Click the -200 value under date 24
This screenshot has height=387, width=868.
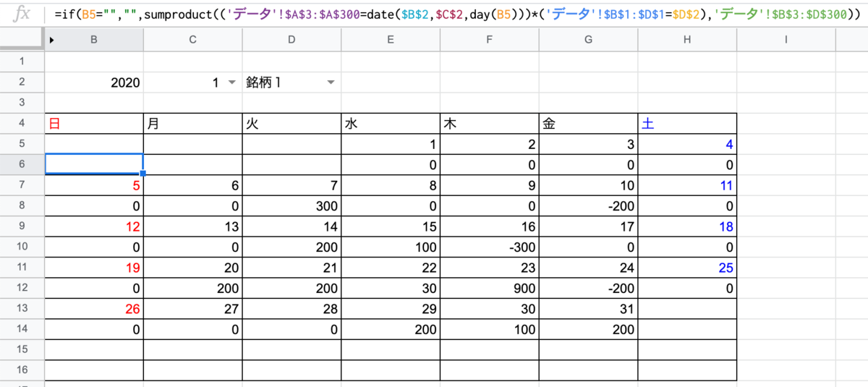(x=588, y=288)
